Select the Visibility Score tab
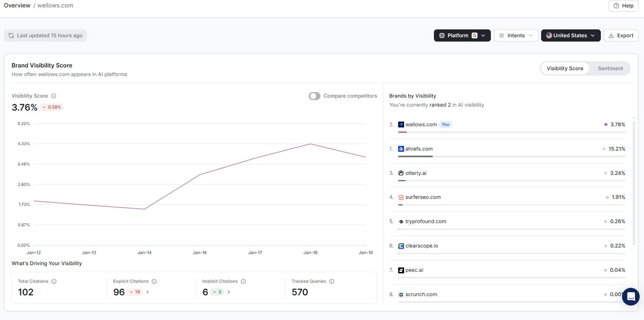The width and height of the screenshot is (644, 320). (x=565, y=68)
